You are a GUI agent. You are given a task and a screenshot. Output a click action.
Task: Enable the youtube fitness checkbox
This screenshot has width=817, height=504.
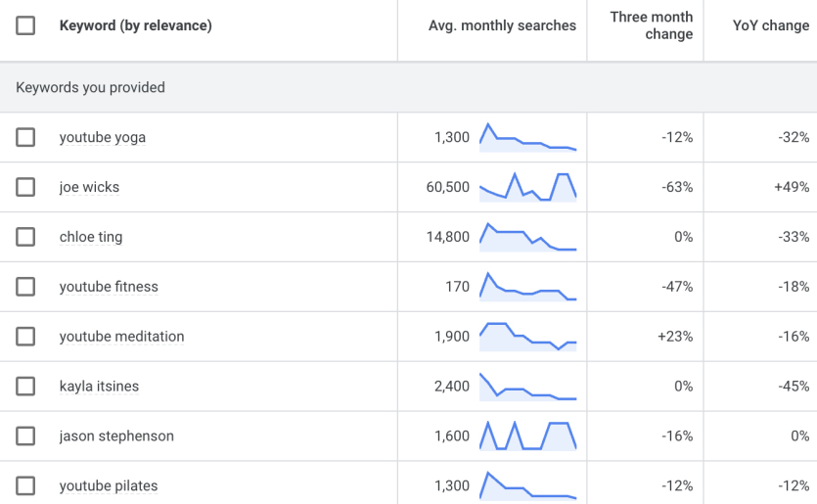[25, 287]
